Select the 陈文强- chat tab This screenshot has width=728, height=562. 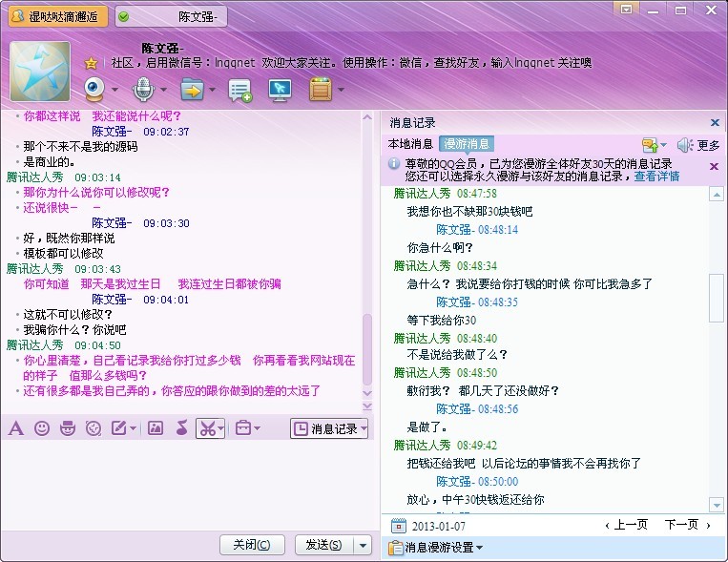pyautogui.click(x=172, y=17)
